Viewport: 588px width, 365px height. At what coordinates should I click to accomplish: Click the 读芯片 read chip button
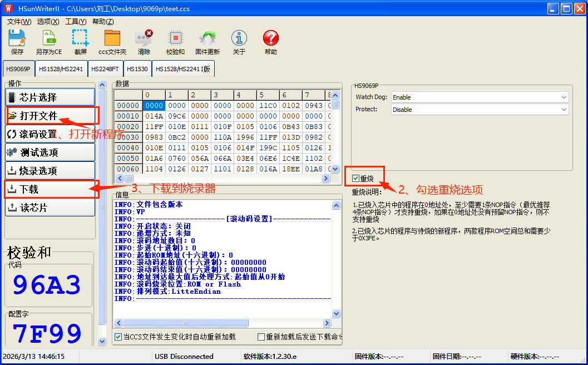50,208
